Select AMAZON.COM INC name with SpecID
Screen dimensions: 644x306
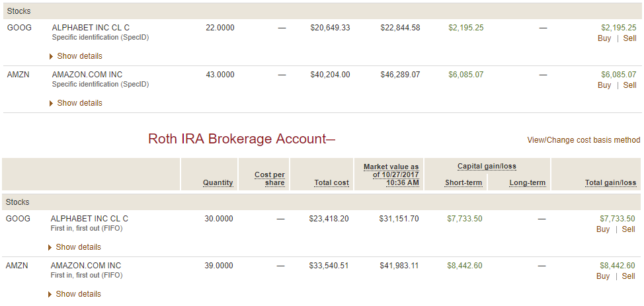[x=87, y=75]
